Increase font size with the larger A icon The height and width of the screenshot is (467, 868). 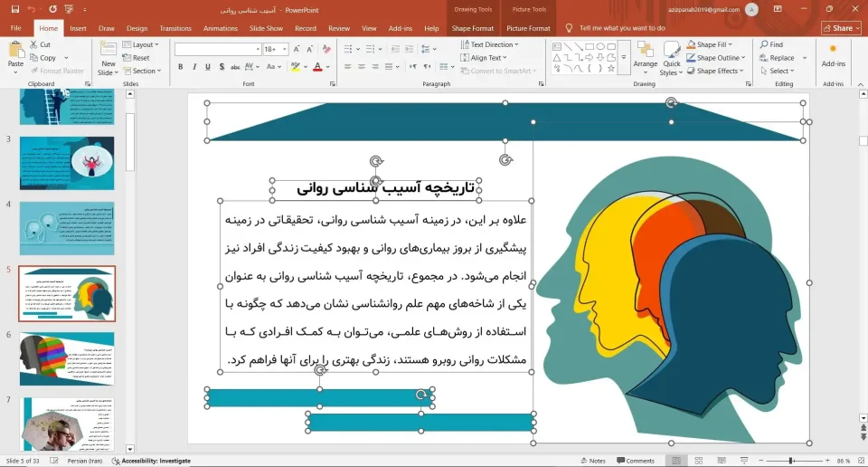click(297, 49)
